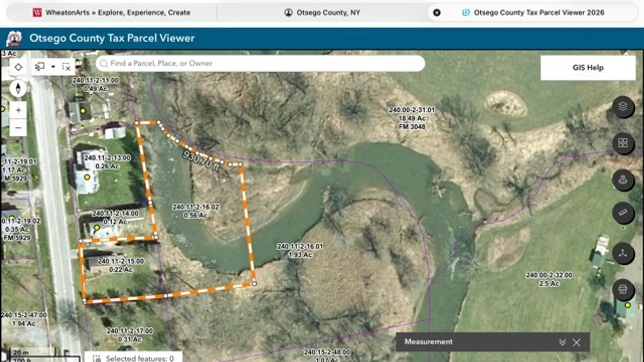
Task: Collapse the Measurement panel with chevrons
Action: pyautogui.click(x=562, y=342)
